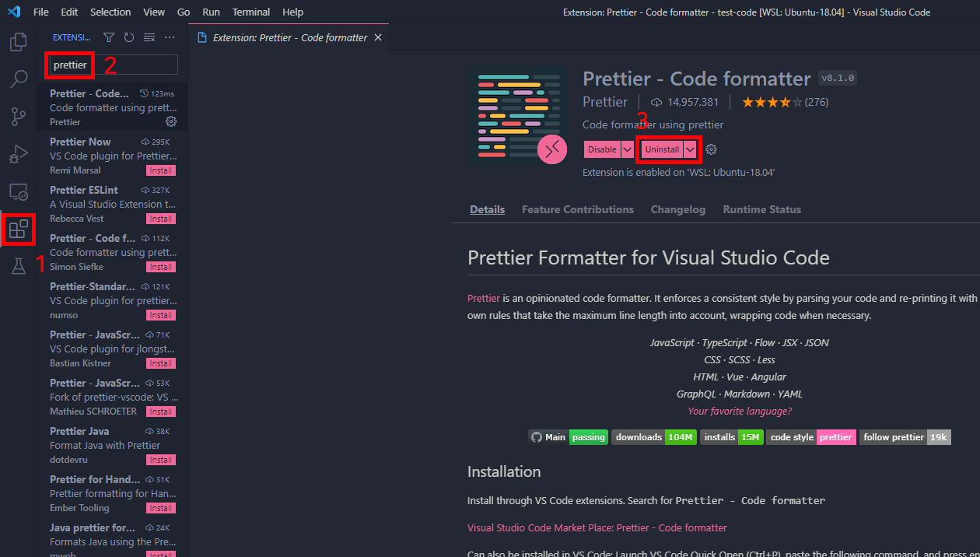Switch to the Runtime Status tab
Image resolution: width=980 pixels, height=557 pixels.
pos(762,209)
